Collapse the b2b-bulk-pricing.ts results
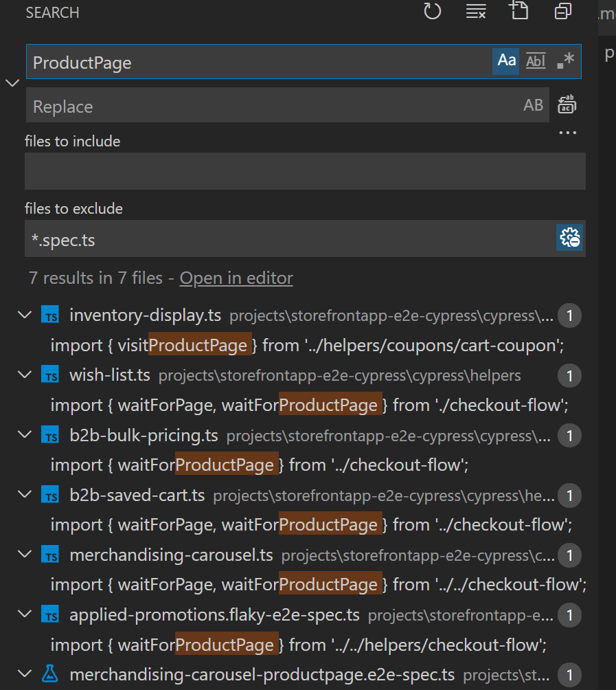The image size is (616, 690). [x=25, y=435]
